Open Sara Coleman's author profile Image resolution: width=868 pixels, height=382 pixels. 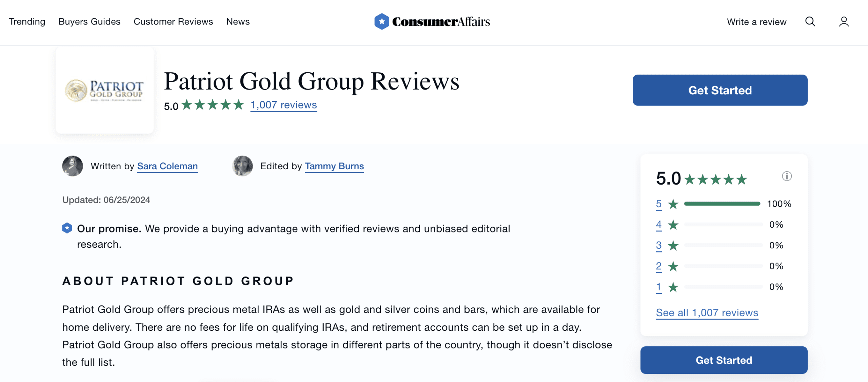[167, 166]
